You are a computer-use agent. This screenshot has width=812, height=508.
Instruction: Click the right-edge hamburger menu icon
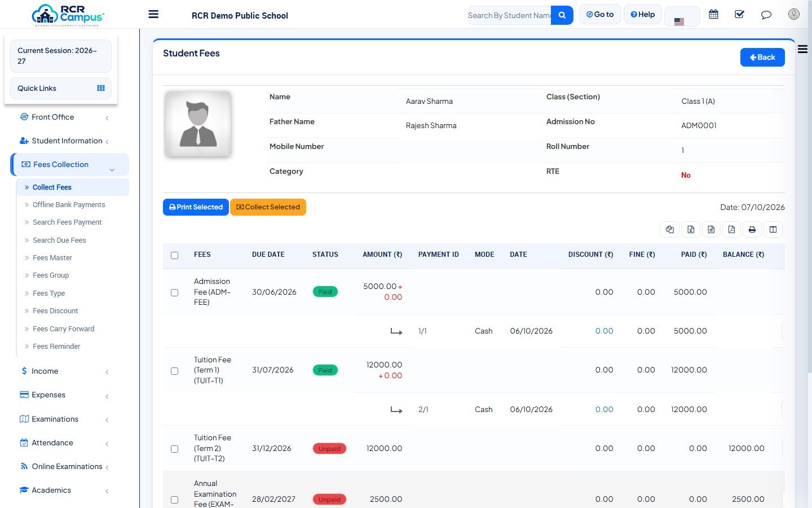coord(802,50)
